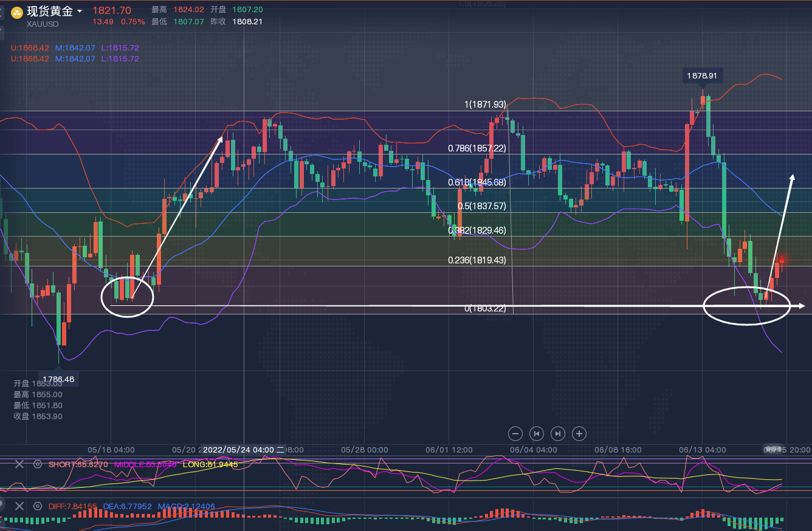This screenshot has height=531, width=812.
Task: Close the SHORT/MIDDLE/LONG indicator panel
Action: coord(19,464)
